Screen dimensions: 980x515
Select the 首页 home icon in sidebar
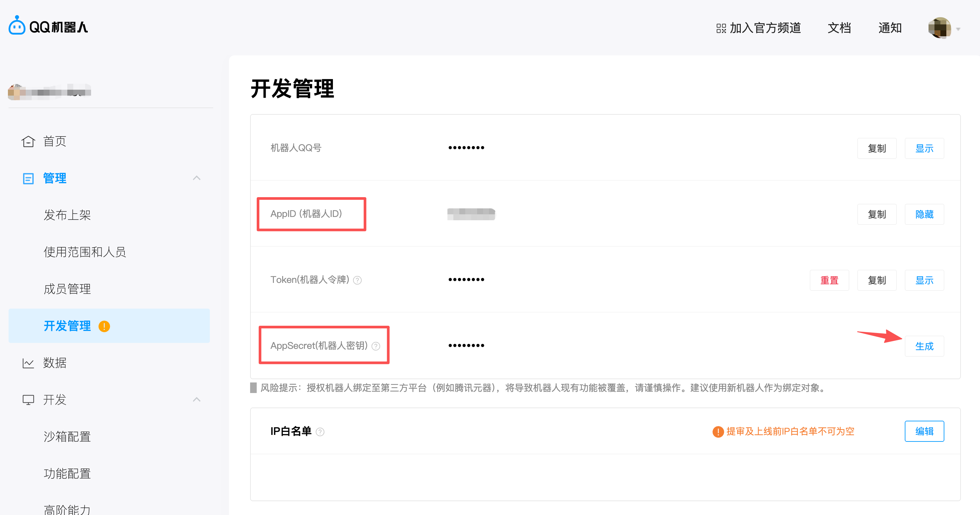(28, 141)
